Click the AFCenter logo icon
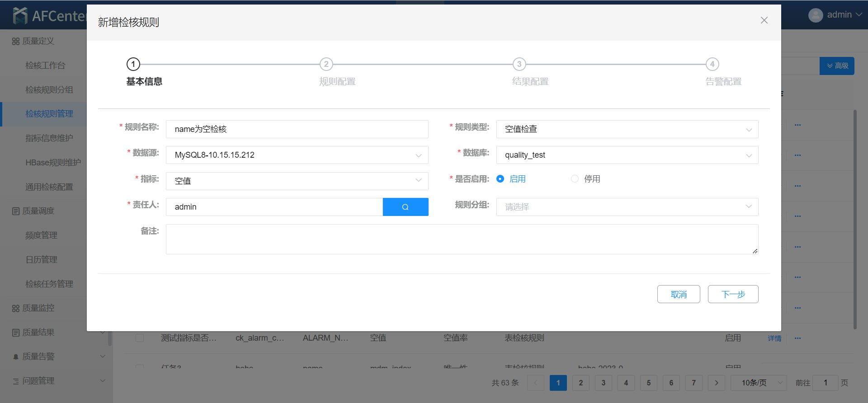 (x=20, y=16)
